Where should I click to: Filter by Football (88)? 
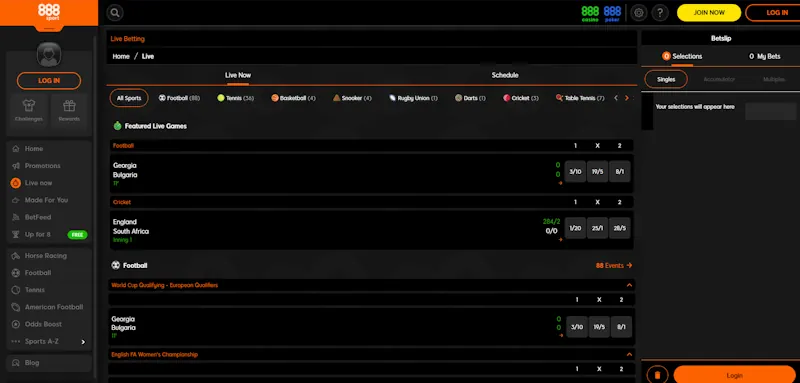(179, 98)
